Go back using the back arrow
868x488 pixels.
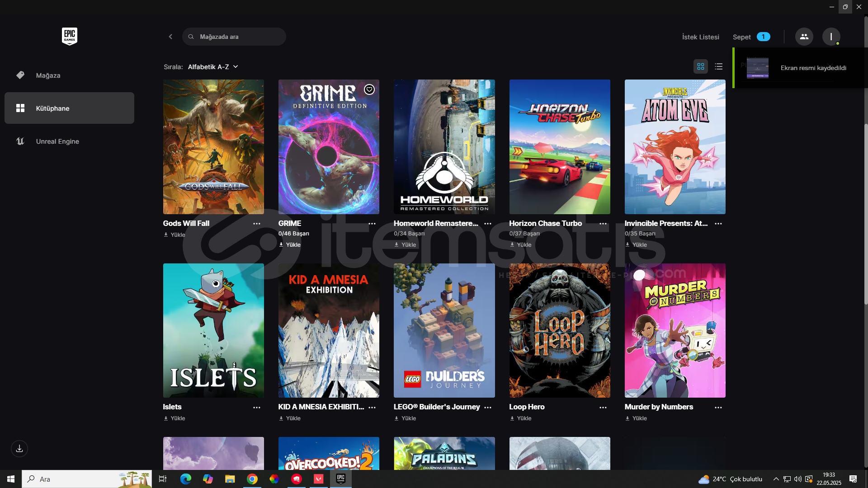[x=170, y=37]
